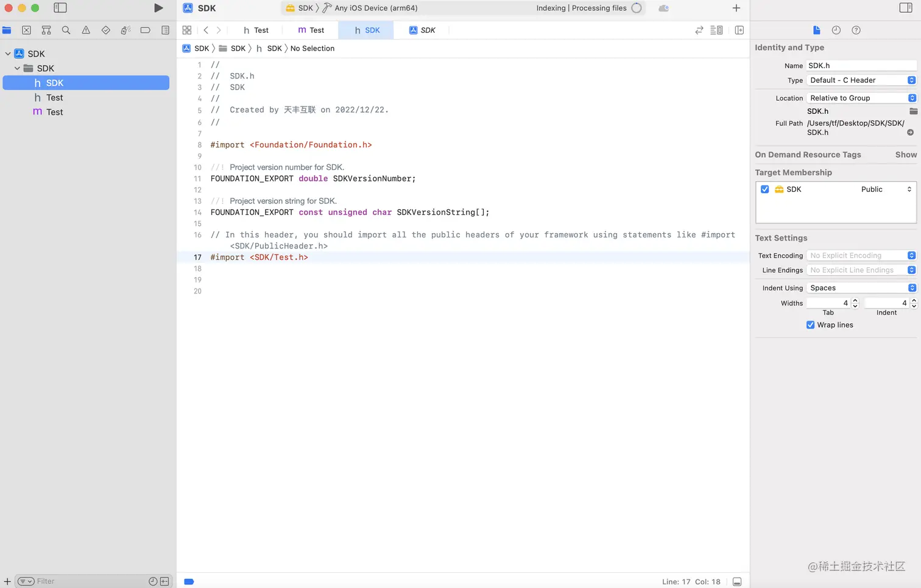This screenshot has height=588, width=921.
Task: Show the File inspector
Action: (817, 30)
